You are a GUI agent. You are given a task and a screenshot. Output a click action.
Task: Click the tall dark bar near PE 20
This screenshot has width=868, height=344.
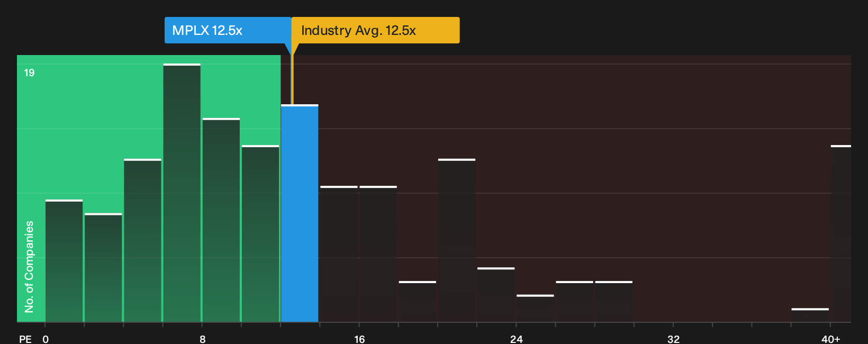pyautogui.click(x=457, y=240)
